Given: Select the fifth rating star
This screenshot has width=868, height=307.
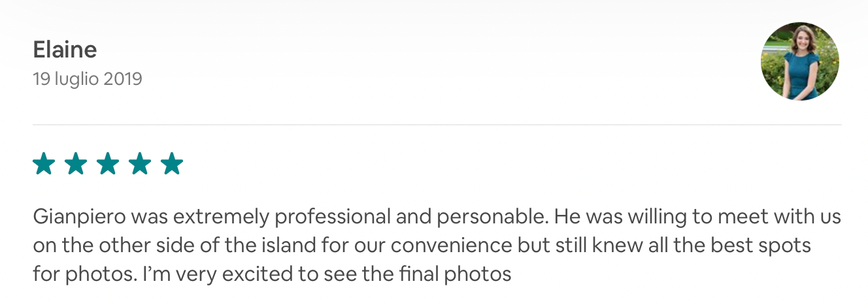Looking at the screenshot, I should tap(172, 164).
